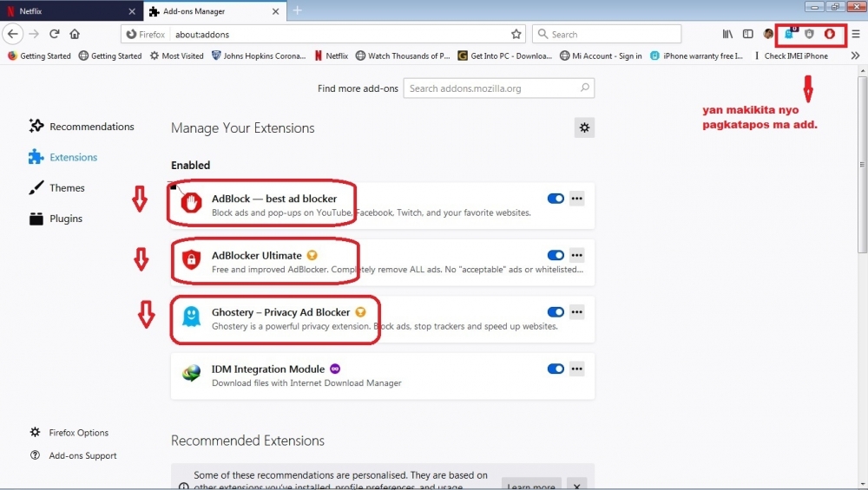Click the IDM Integration Module icon
The image size is (868, 490).
click(191, 373)
